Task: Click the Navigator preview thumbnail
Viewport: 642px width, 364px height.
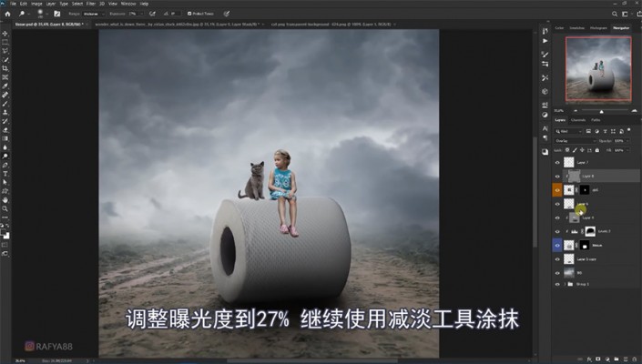Action: [598, 68]
